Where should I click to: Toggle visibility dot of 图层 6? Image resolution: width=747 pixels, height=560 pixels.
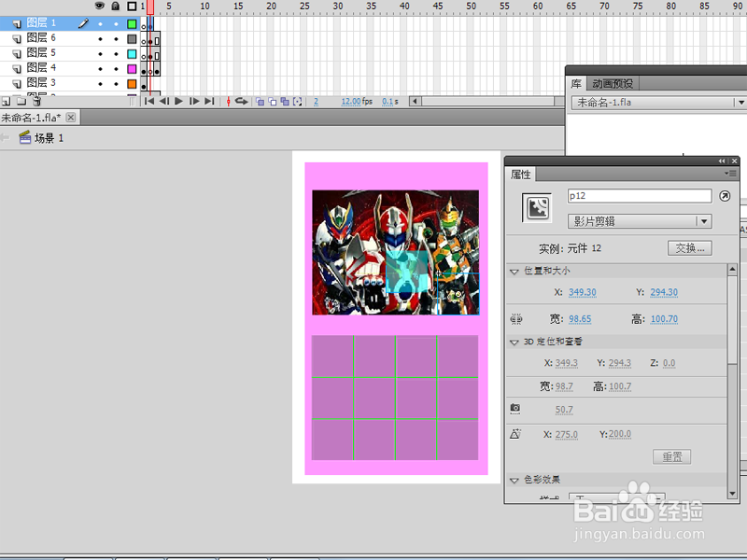[x=100, y=39]
